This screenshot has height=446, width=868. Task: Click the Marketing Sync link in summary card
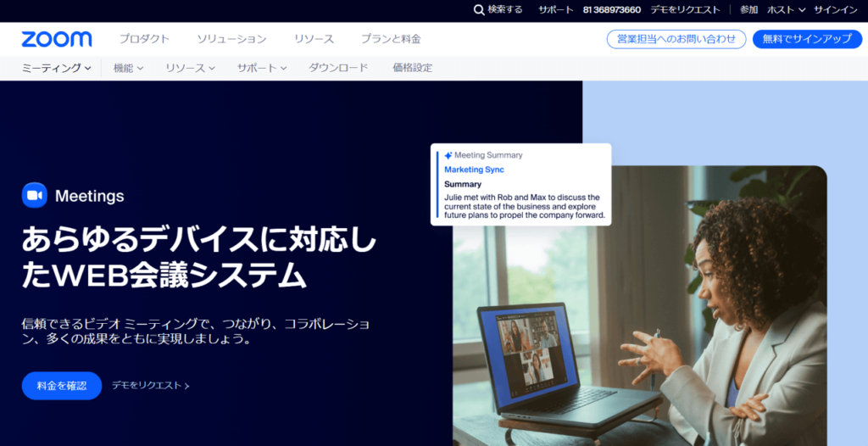(474, 170)
